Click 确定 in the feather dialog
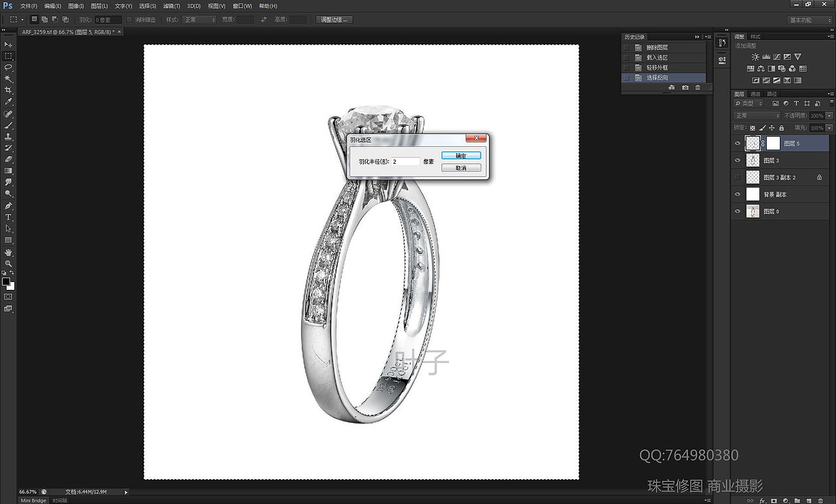This screenshot has width=836, height=504. tap(461, 155)
